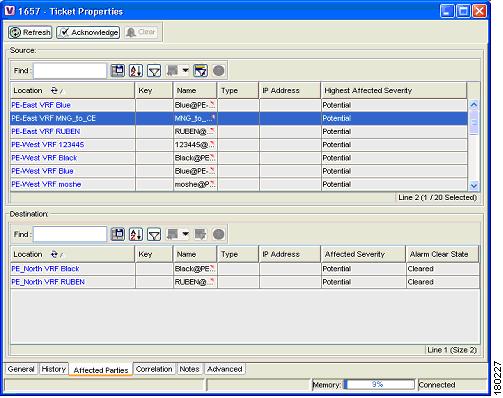Click Source table scrollbar up arrow
This screenshot has height=398, width=503.
pyautogui.click(x=474, y=105)
